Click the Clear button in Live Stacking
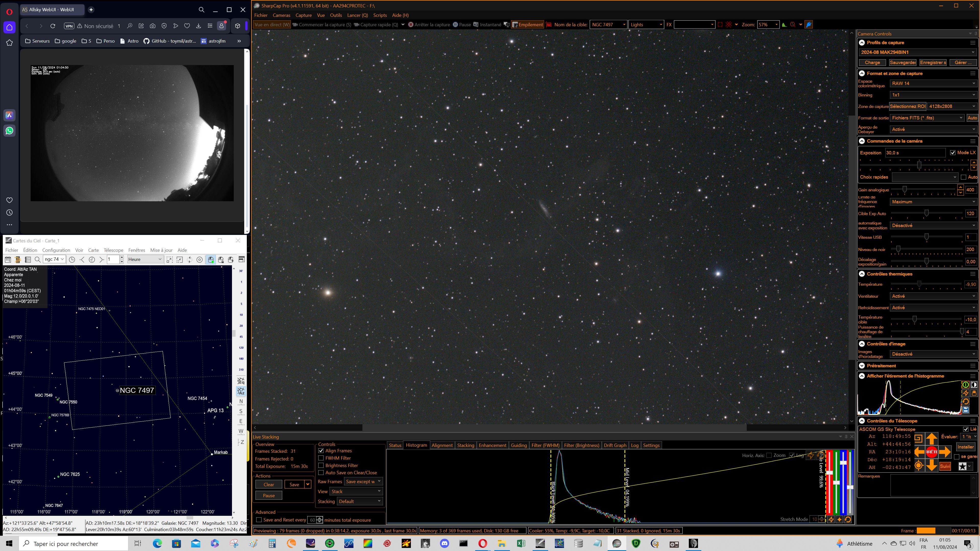This screenshot has width=980, height=551. click(268, 484)
